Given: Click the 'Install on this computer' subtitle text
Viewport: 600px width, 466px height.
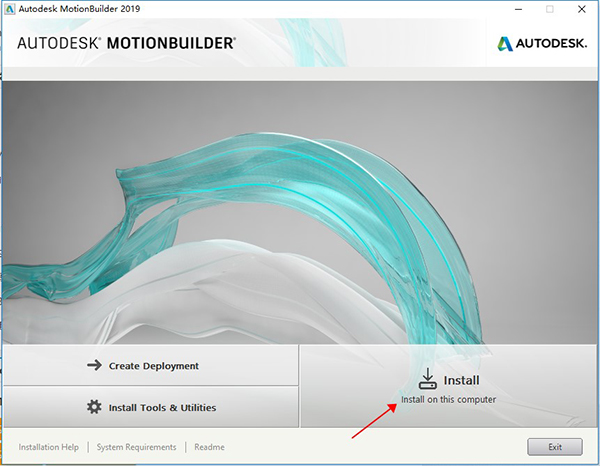Looking at the screenshot, I should point(448,399).
